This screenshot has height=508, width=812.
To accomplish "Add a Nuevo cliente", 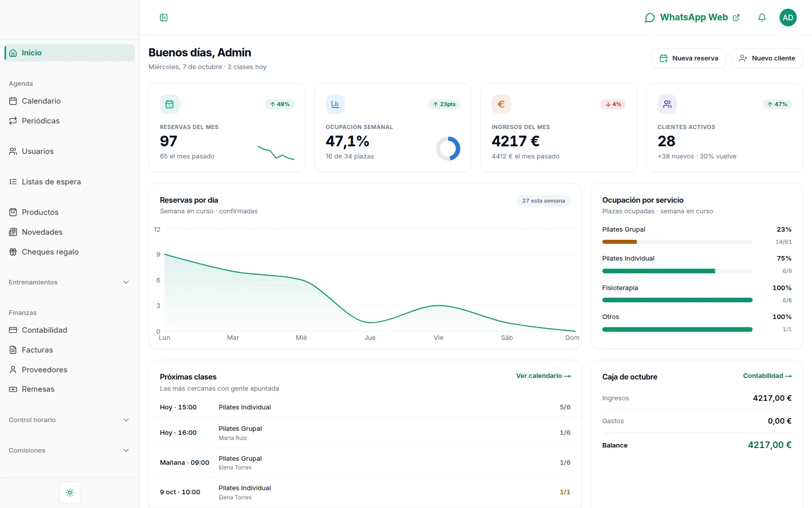I will [767, 58].
